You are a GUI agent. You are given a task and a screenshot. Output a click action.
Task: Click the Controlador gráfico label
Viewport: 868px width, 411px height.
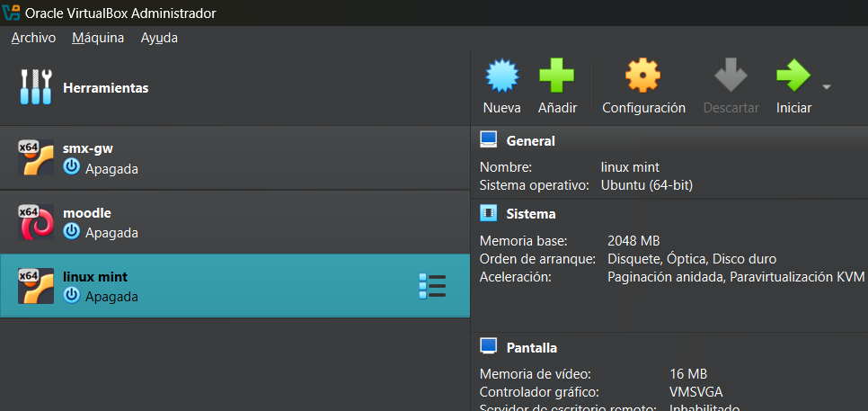pos(539,392)
